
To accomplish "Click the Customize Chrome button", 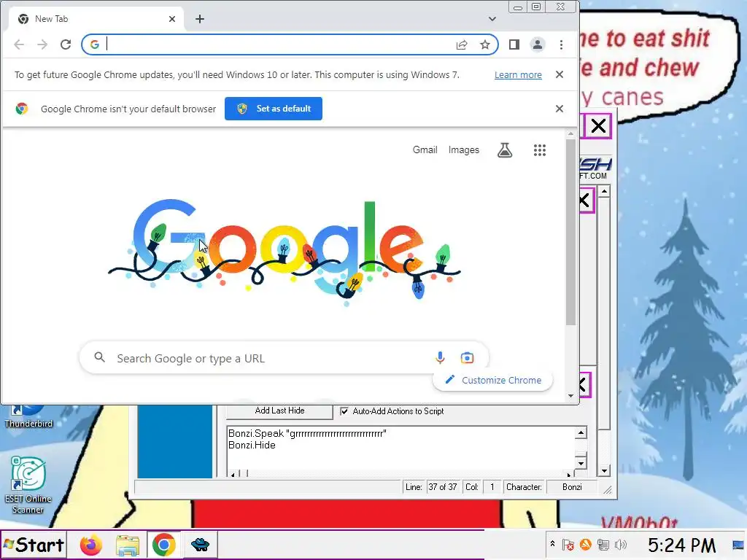I will coord(492,380).
